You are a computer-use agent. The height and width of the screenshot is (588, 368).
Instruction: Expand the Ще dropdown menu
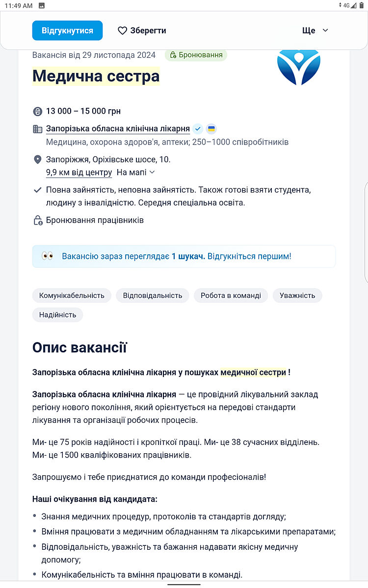(315, 30)
